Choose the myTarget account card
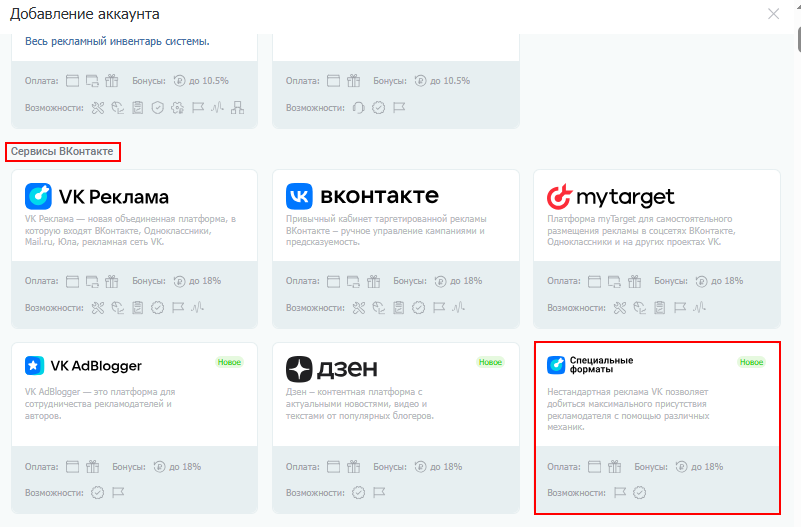The height and width of the screenshot is (527, 801). [x=657, y=249]
